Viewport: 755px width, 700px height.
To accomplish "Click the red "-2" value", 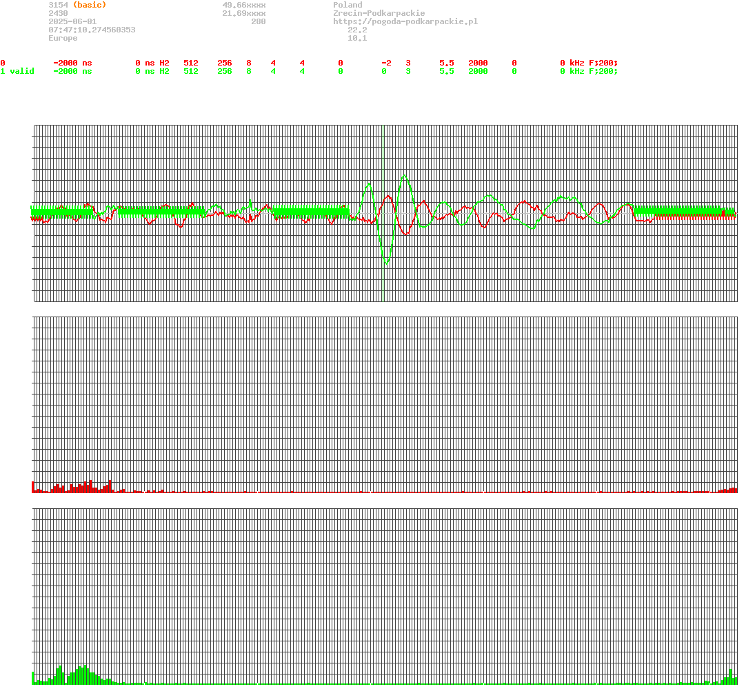I will [386, 63].
